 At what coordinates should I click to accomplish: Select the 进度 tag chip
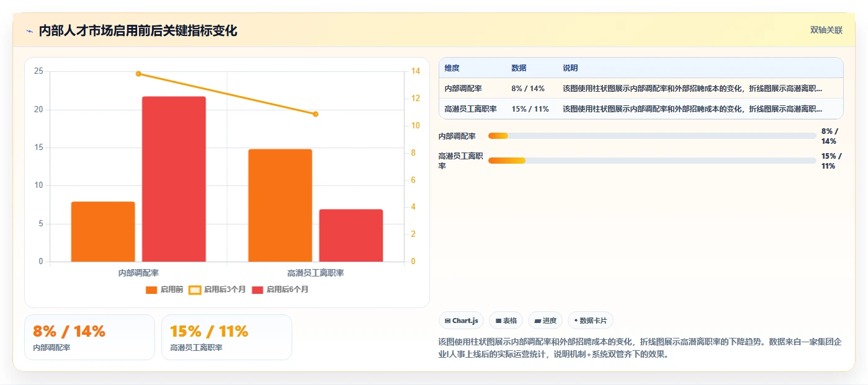click(x=545, y=321)
